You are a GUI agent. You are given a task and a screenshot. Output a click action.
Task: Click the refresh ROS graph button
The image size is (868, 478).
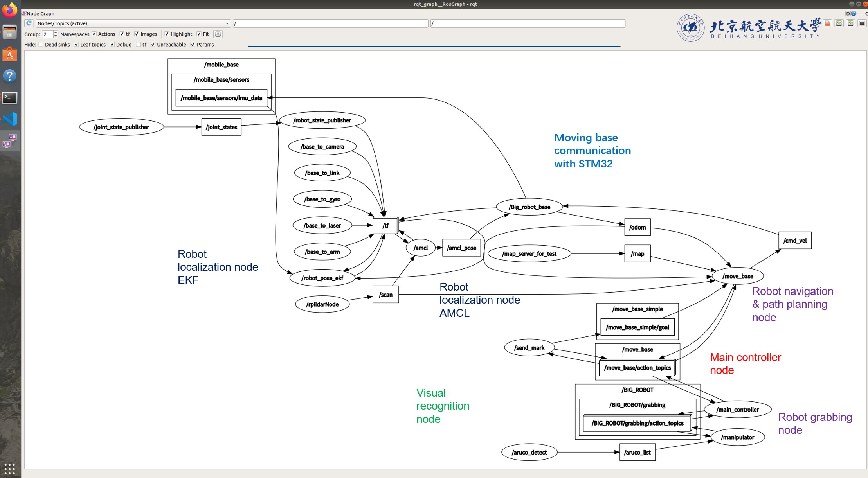click(x=29, y=23)
